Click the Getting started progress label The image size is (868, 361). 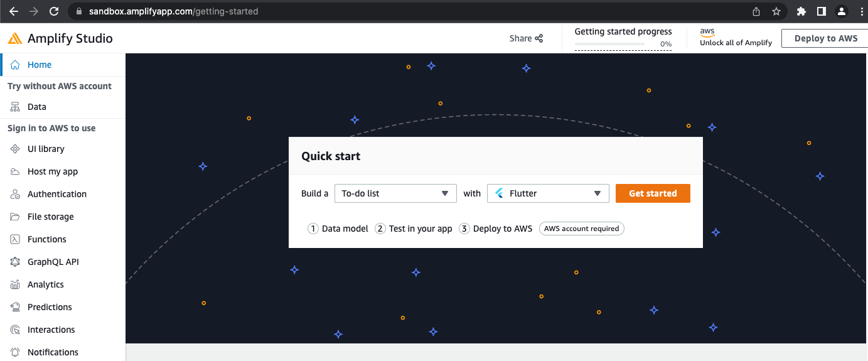point(623,31)
